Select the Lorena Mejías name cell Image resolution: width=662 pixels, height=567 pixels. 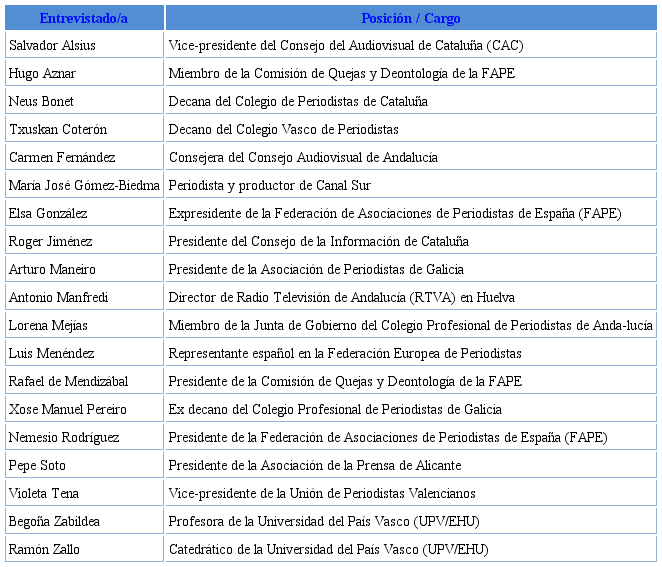point(49,326)
